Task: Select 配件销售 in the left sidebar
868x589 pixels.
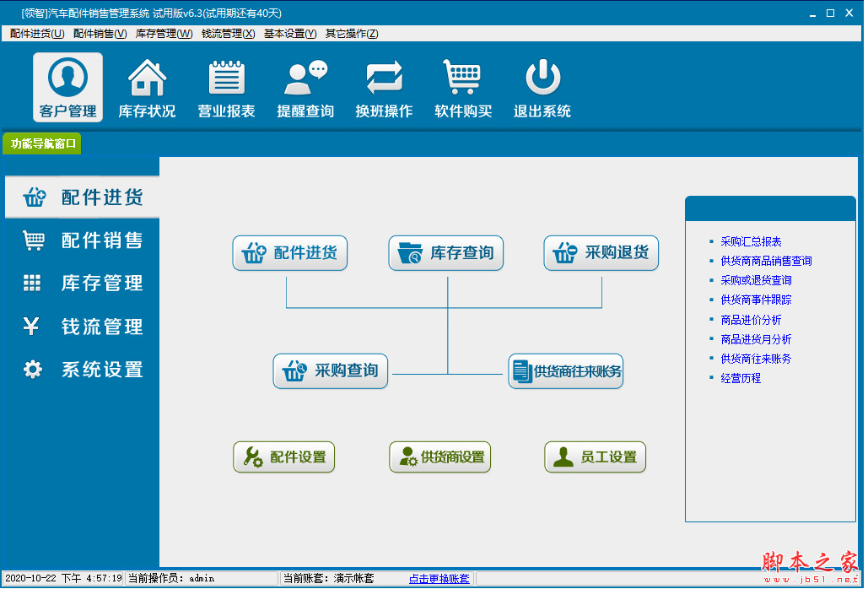Action: coord(81,240)
